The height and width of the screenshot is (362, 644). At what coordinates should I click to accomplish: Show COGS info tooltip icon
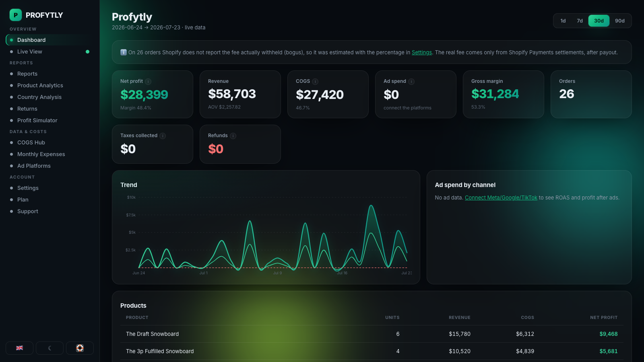pyautogui.click(x=315, y=81)
